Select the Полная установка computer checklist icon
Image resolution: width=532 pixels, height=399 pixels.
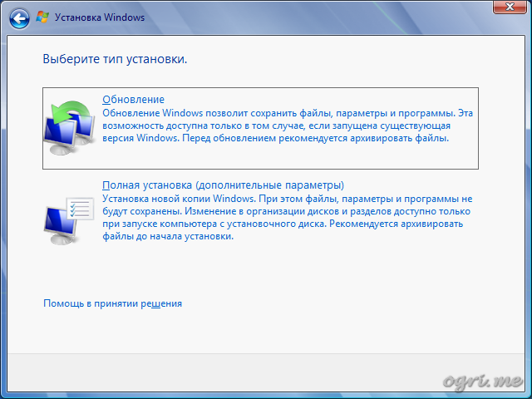click(x=69, y=220)
